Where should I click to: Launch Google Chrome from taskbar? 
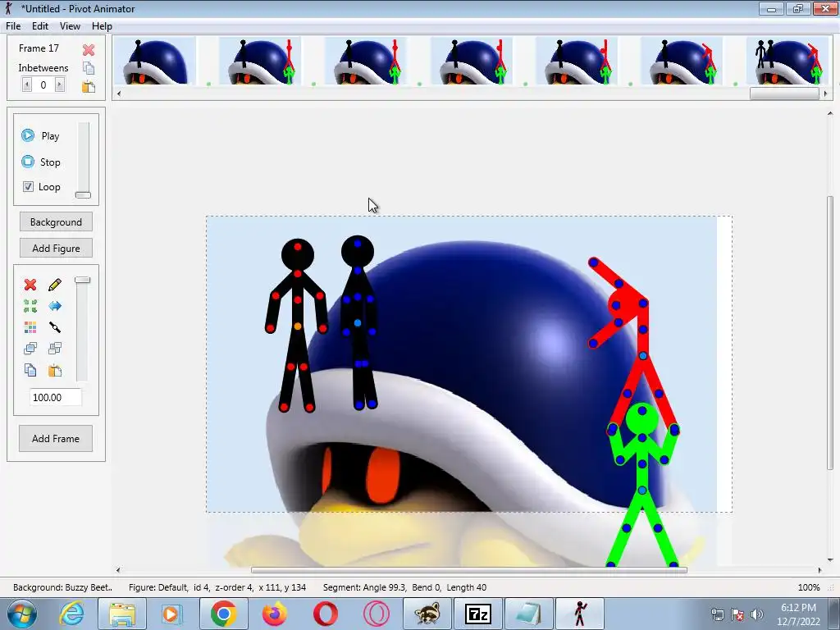[223, 614]
